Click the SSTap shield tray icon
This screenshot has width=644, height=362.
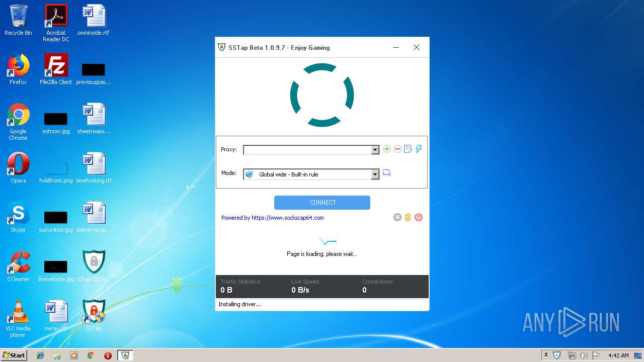(x=557, y=355)
